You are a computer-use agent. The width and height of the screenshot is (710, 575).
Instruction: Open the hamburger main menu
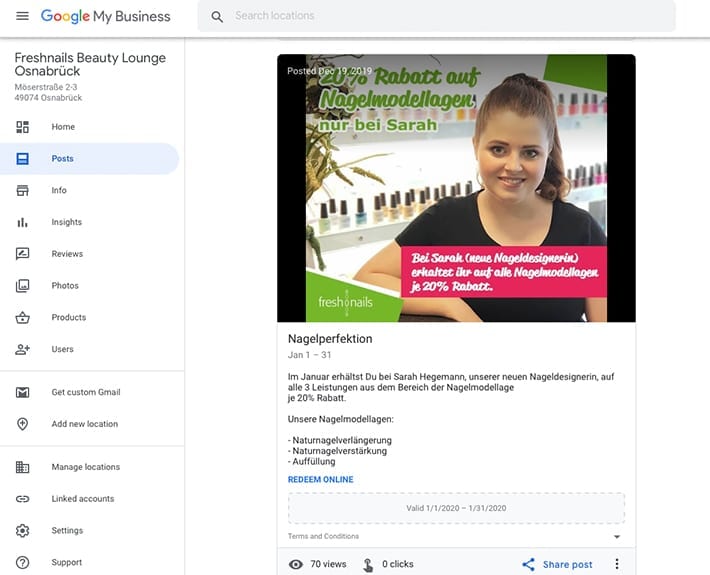(x=22, y=16)
